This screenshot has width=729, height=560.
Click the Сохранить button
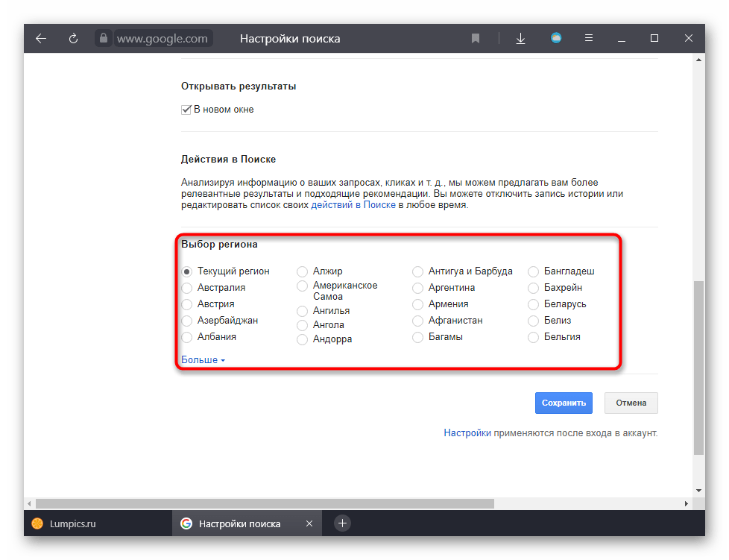pos(564,403)
